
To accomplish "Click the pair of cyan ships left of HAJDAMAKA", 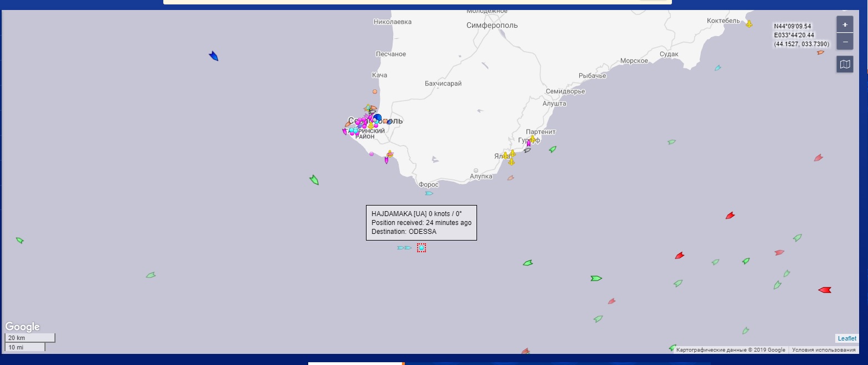I will point(404,248).
